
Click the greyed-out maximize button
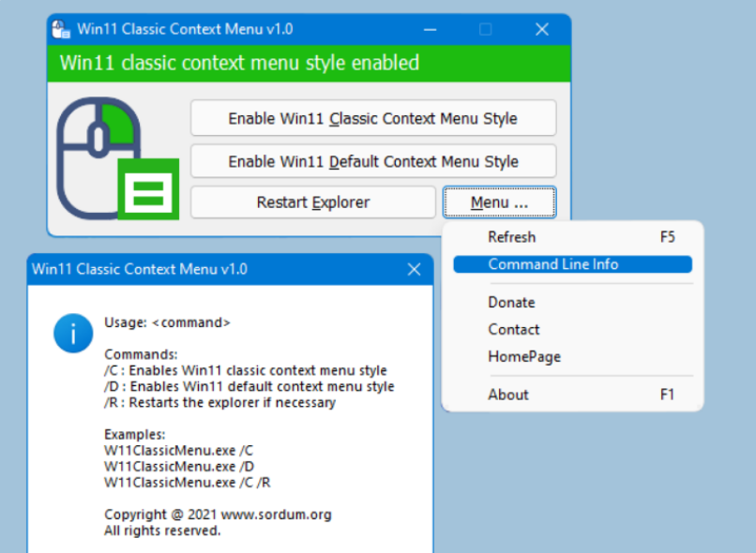[x=485, y=29]
